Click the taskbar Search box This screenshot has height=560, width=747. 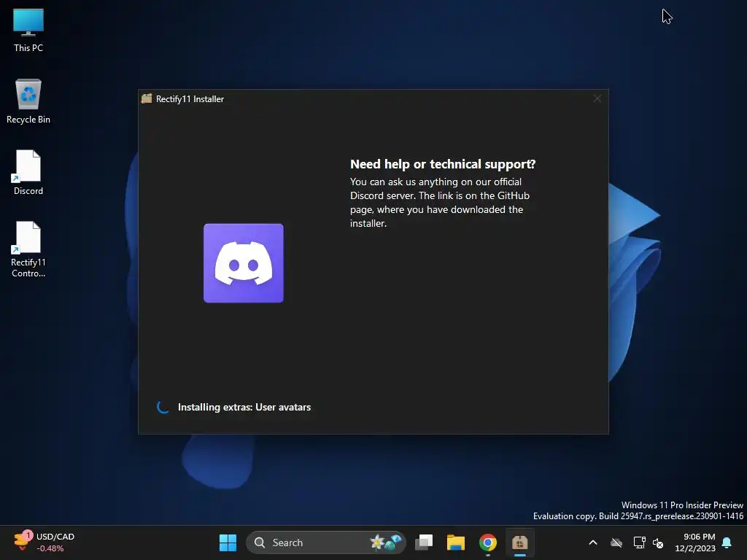[x=326, y=542]
